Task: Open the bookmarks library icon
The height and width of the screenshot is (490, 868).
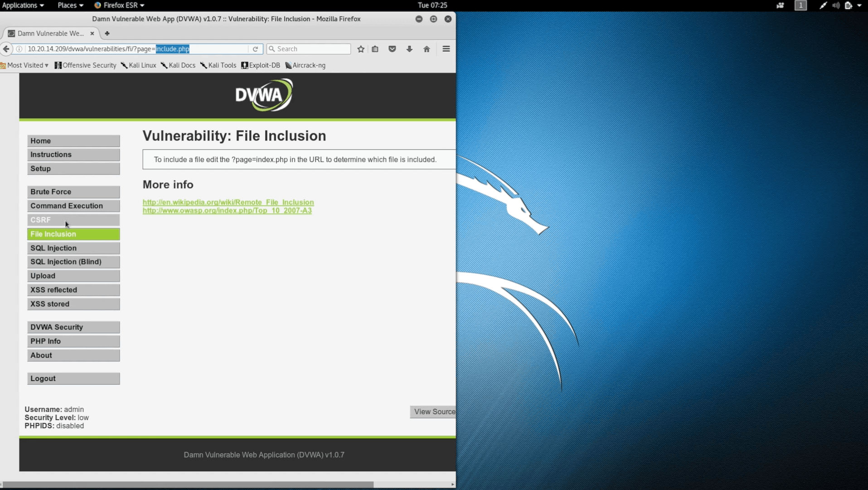Action: click(x=375, y=49)
